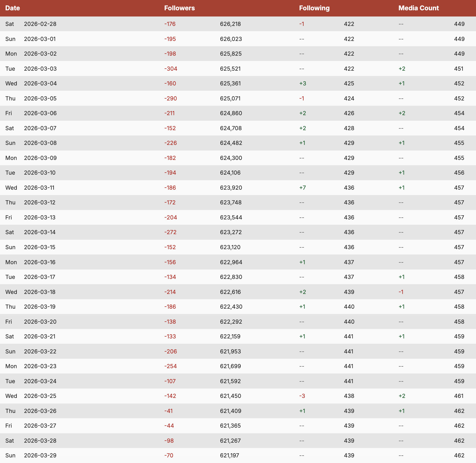Click the Date column header
The image size is (476, 463).
pos(13,8)
